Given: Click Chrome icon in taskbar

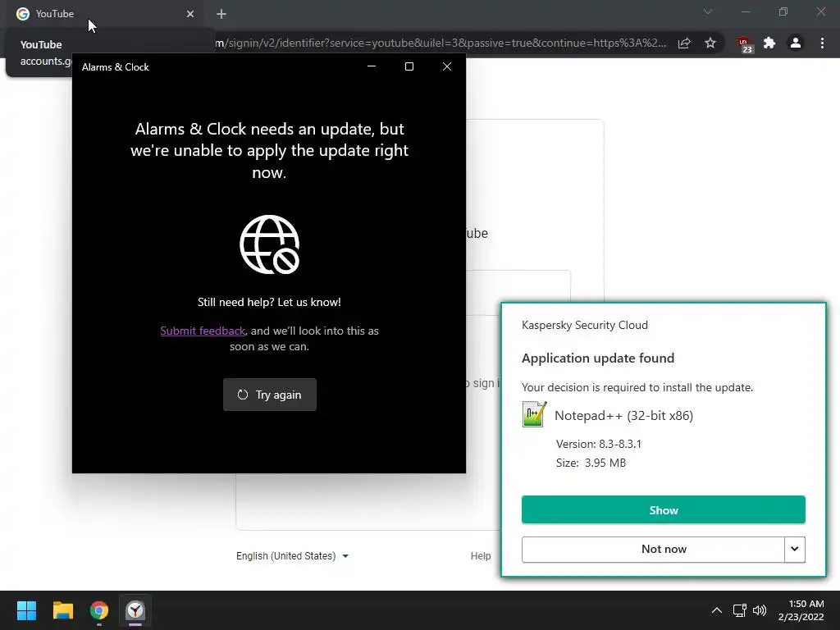Looking at the screenshot, I should point(99,610).
